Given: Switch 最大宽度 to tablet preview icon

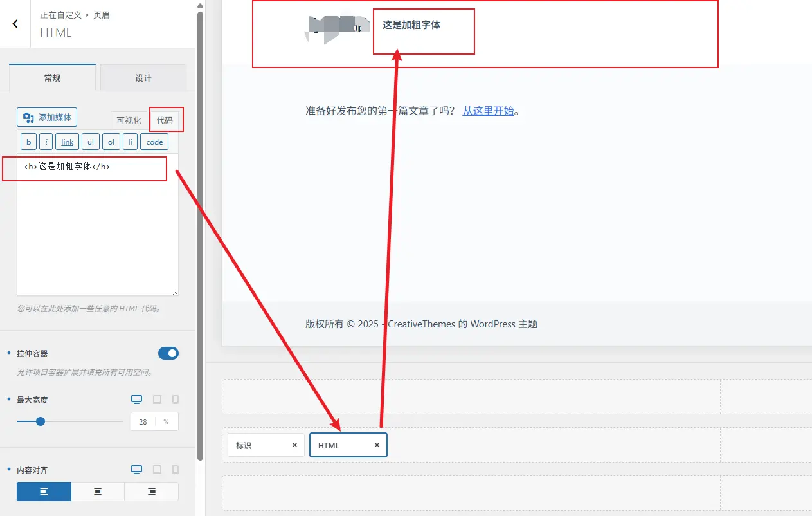Looking at the screenshot, I should pos(156,399).
